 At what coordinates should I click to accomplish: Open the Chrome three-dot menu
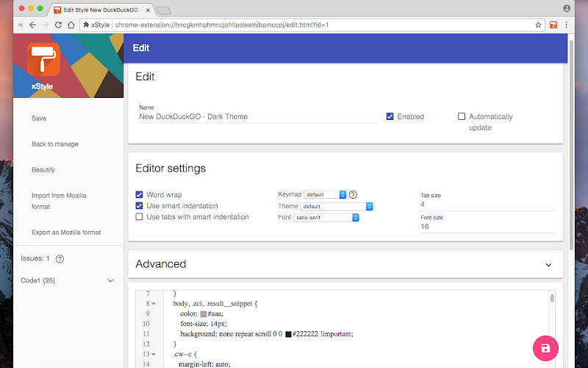(x=566, y=25)
